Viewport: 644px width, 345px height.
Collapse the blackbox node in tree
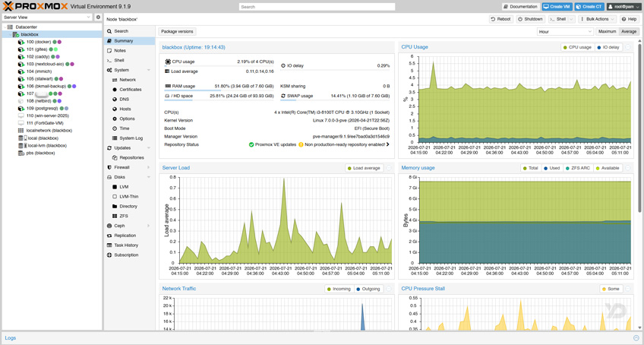(11, 34)
